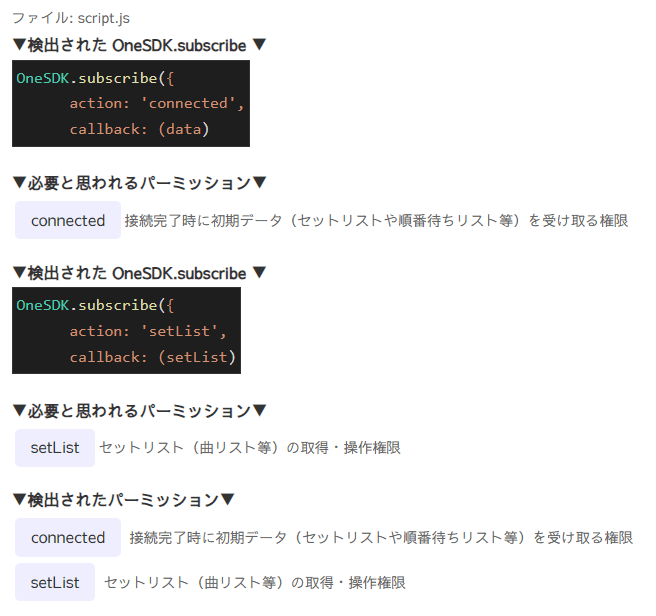This screenshot has width=656, height=616.
Task: Click the '検出されたパーミッション' heading
Action: 123,500
